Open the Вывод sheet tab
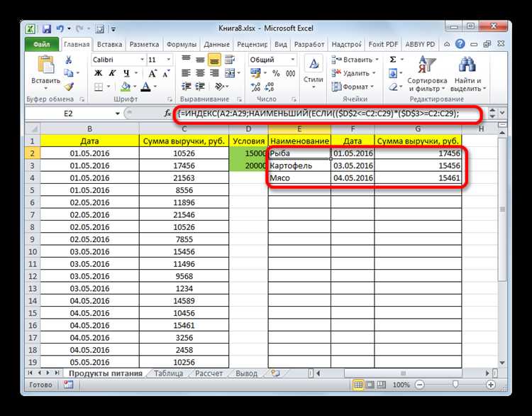The image size is (532, 416). pyautogui.click(x=246, y=373)
